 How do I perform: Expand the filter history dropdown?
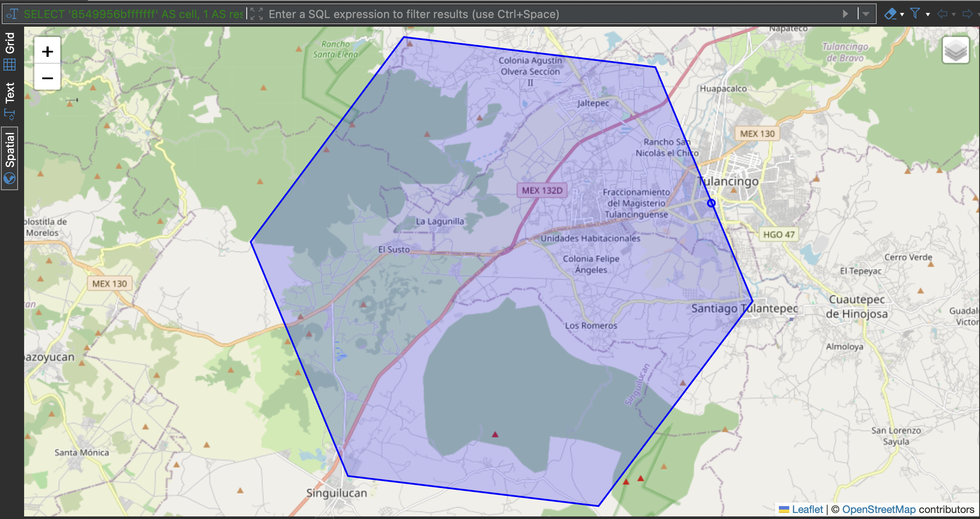[x=865, y=13]
